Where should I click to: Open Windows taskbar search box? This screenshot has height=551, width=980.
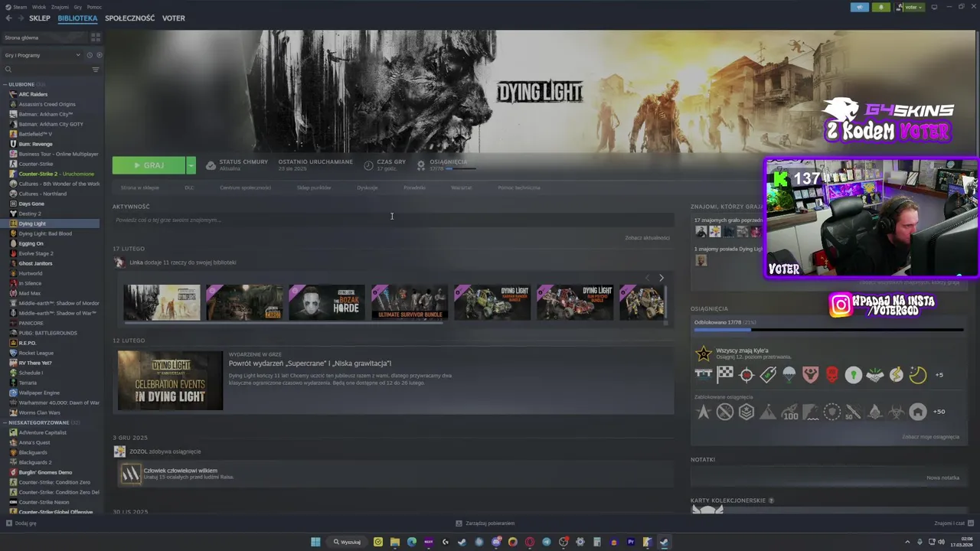347,542
